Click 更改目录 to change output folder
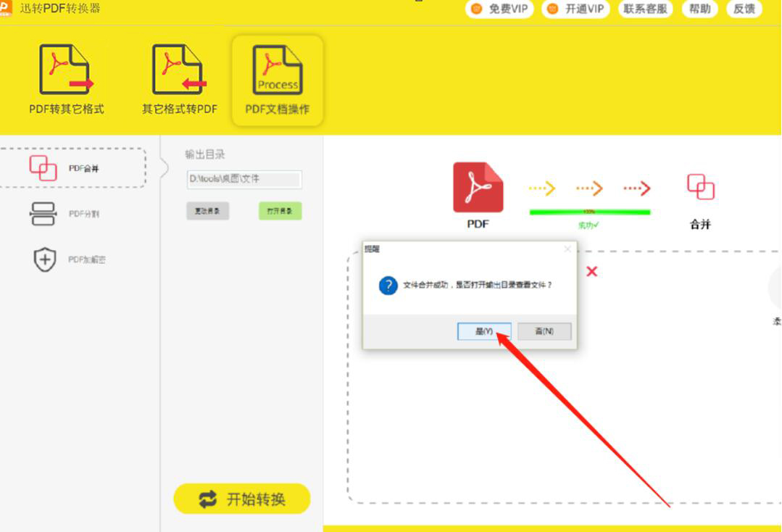The image size is (782, 532). (x=208, y=211)
